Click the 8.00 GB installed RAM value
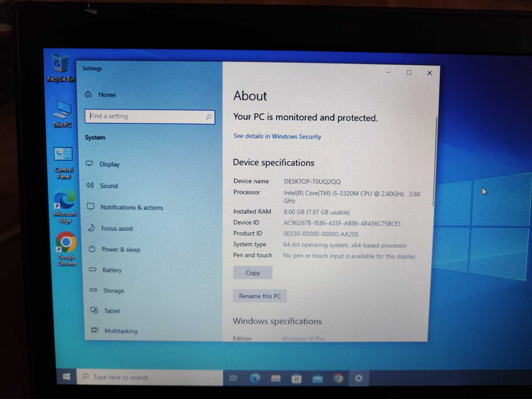Screen dimensions: 532x399 317,212
